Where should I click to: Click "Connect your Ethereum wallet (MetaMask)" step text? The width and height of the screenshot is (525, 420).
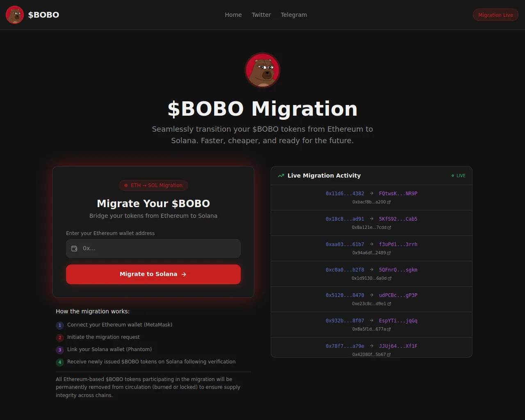point(120,325)
